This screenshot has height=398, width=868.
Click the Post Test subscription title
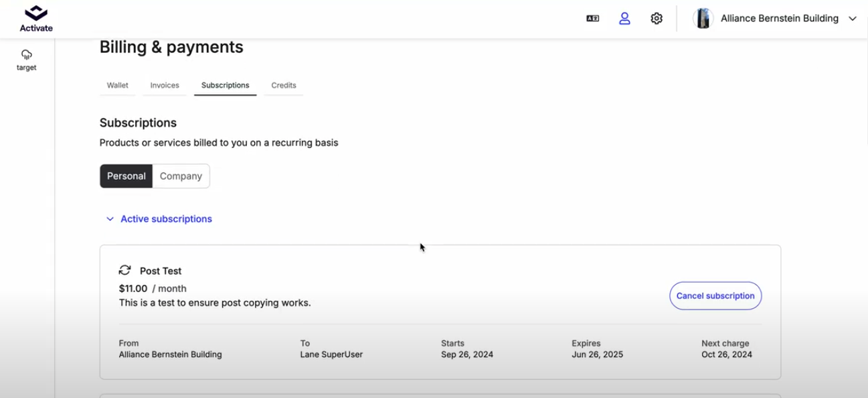click(161, 271)
